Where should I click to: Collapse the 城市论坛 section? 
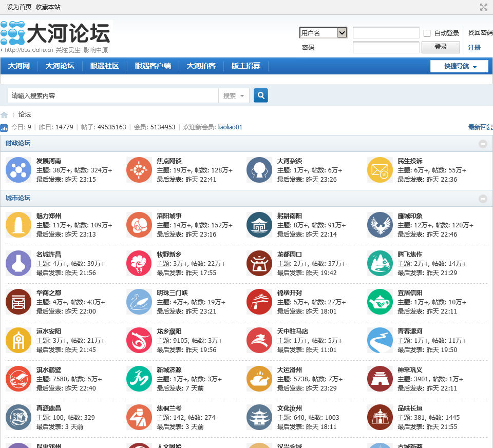(483, 199)
